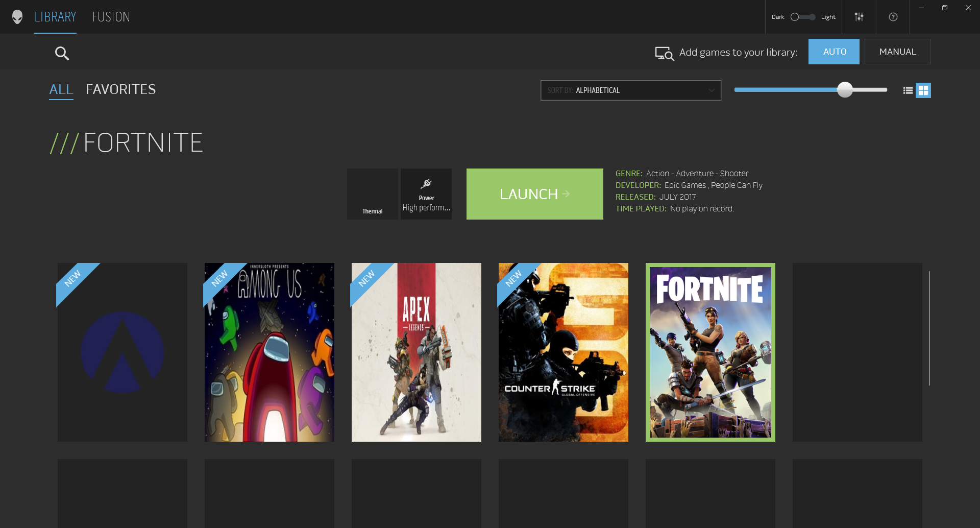Restore down the application window
The width and height of the screenshot is (980, 528).
(945, 8)
